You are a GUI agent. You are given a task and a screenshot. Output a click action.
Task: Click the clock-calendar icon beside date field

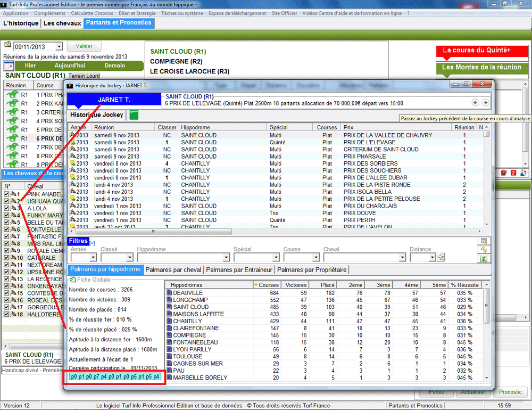[x=7, y=45]
